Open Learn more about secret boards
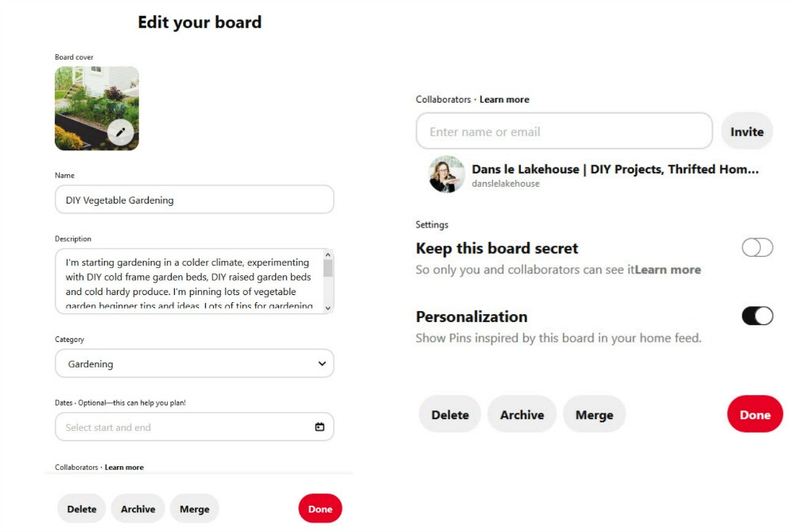Viewport: 795px width, 532px height. click(x=669, y=270)
